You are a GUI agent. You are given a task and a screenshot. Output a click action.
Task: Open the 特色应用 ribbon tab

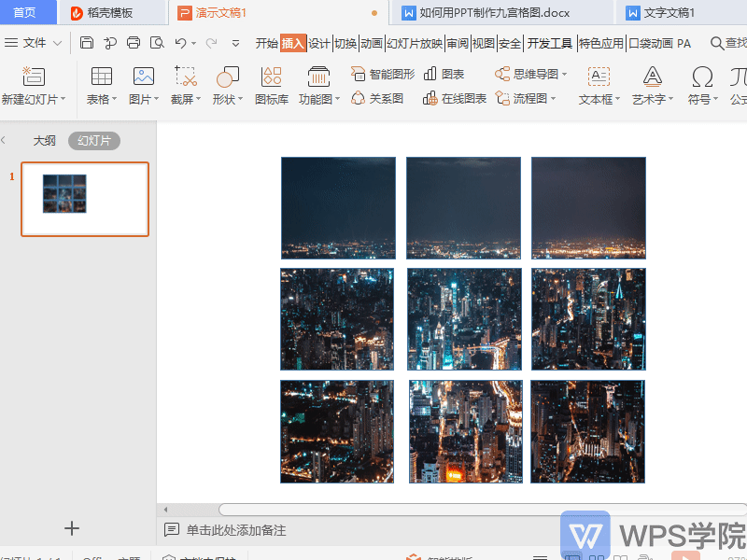coord(601,43)
